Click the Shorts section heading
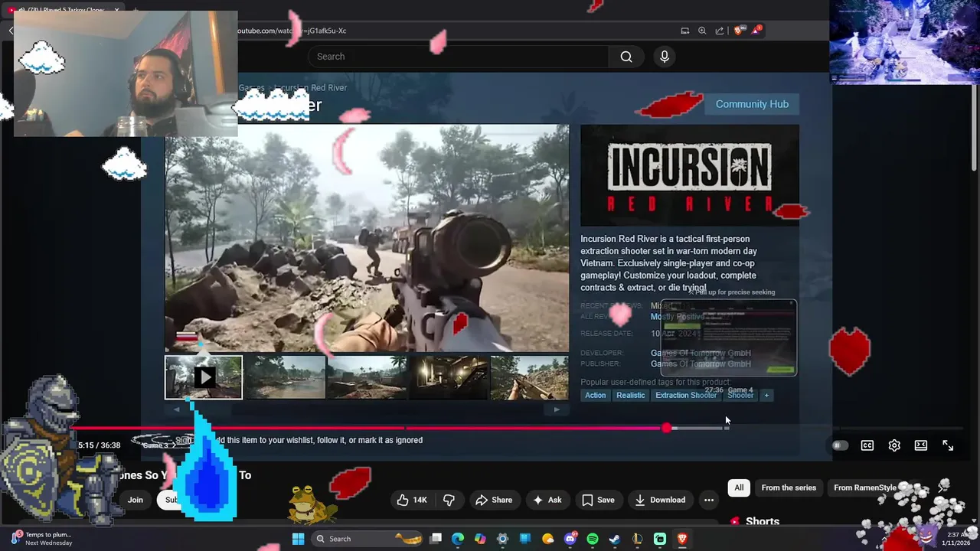This screenshot has width=980, height=551. click(763, 522)
